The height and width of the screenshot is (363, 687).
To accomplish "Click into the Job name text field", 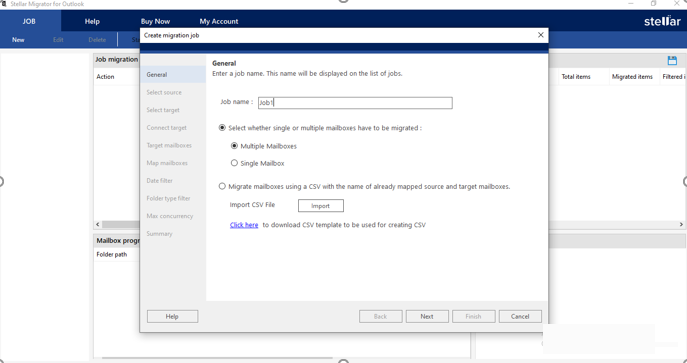I will coord(355,102).
